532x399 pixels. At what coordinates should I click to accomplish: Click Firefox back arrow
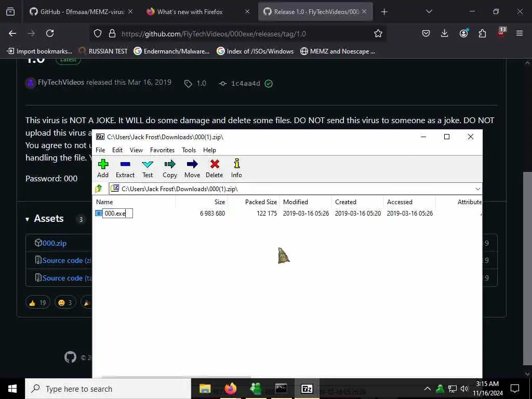tap(12, 33)
